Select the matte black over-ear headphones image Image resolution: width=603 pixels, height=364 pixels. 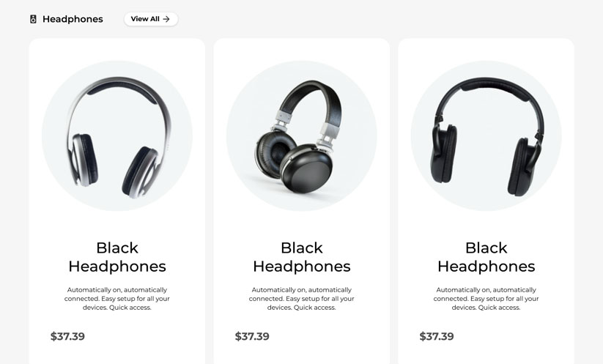[487, 136]
